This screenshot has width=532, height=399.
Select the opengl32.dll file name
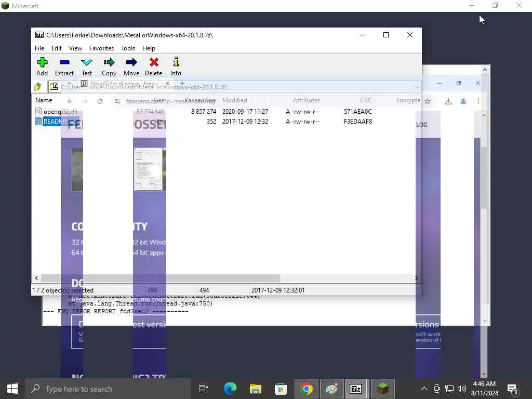click(x=60, y=112)
